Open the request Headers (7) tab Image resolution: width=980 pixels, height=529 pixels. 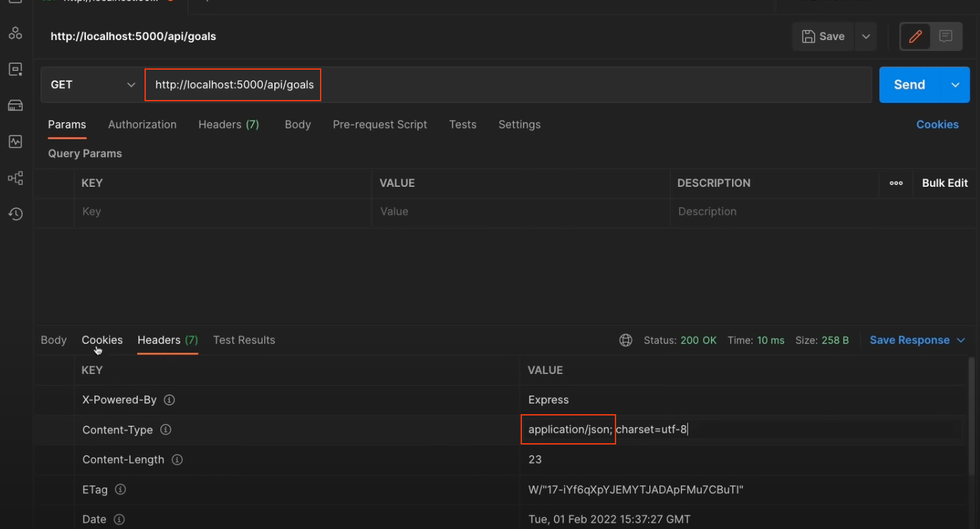pyautogui.click(x=229, y=125)
